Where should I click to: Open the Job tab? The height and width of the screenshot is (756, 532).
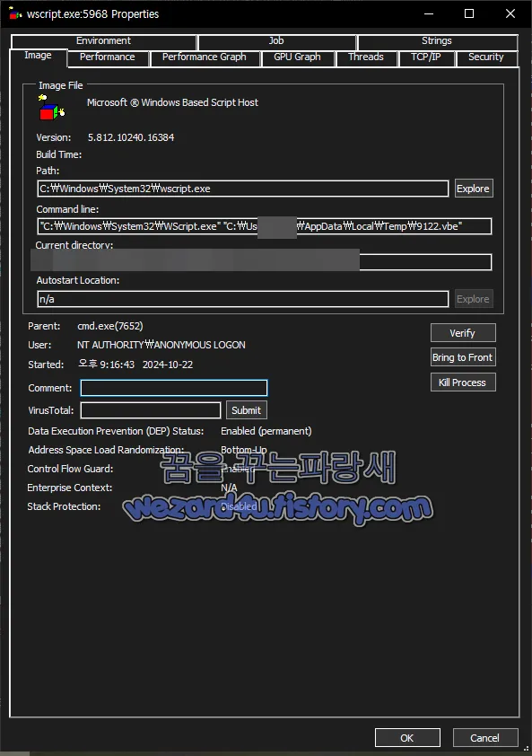pyautogui.click(x=276, y=41)
